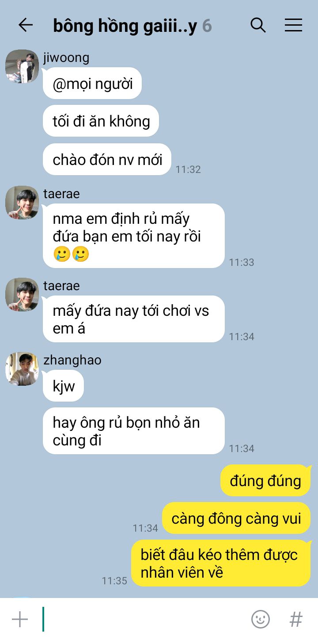Open taerae's avatar beside the 11:34 message
Screen dimensions: 318x644
pos(22,295)
